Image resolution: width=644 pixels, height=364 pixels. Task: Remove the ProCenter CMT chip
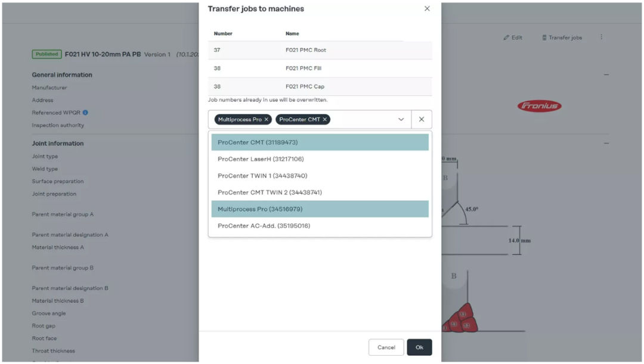coord(325,120)
